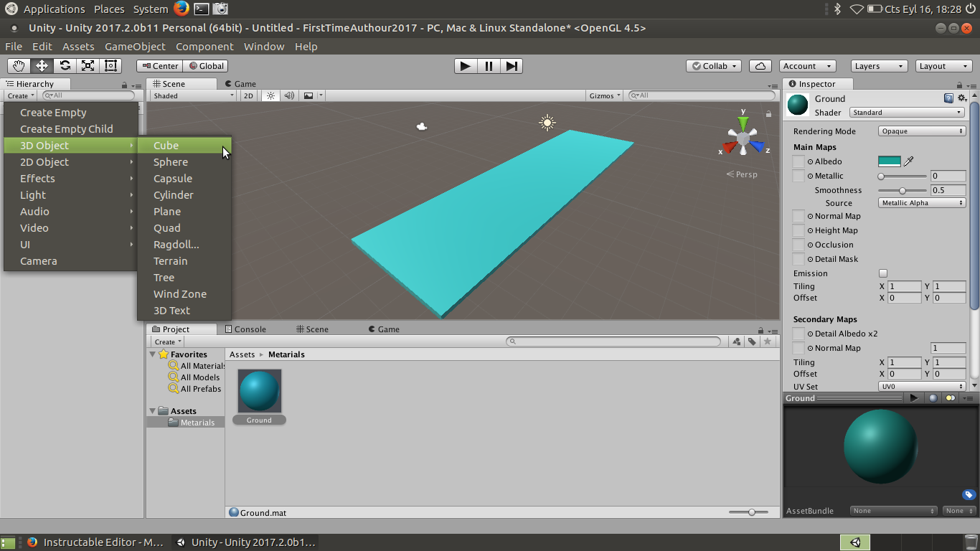
Task: Click the Project favorites star icon
Action: 768,342
